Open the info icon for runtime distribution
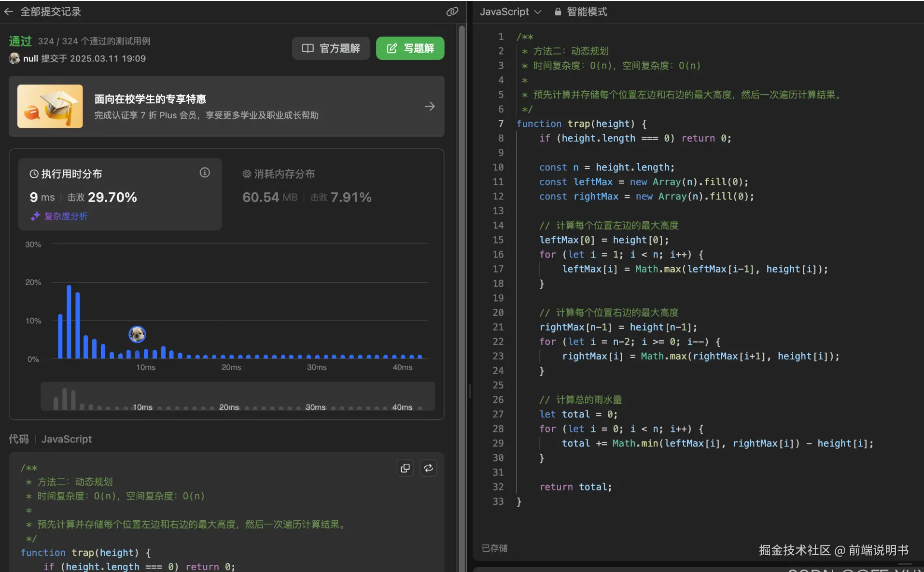This screenshot has height=572, width=924. [x=205, y=172]
